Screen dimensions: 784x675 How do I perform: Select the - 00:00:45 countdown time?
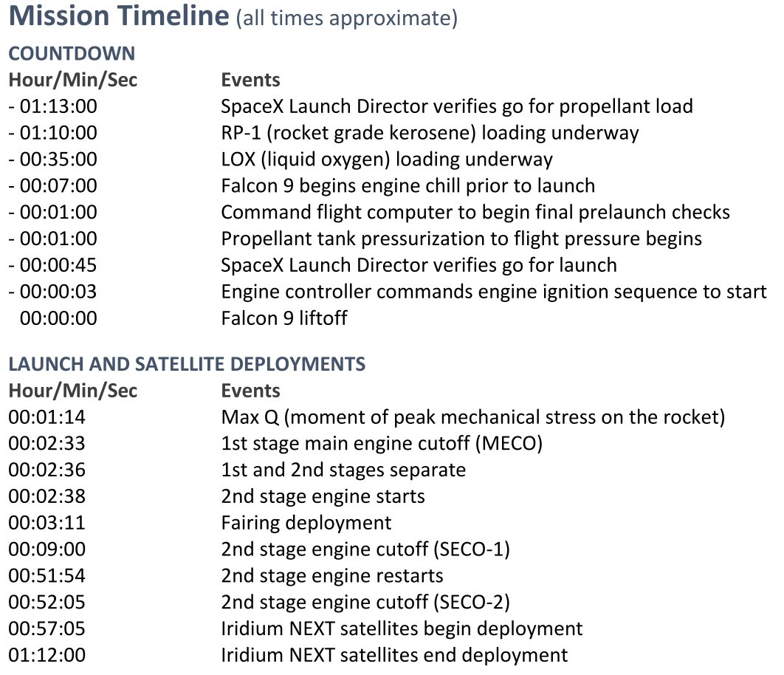pyautogui.click(x=53, y=265)
